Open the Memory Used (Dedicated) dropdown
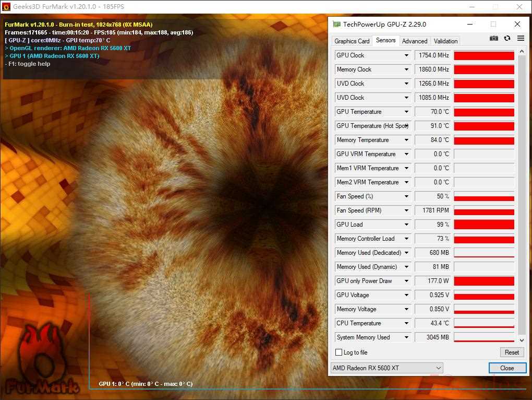Viewport: 532px width, 400px height. tap(406, 253)
